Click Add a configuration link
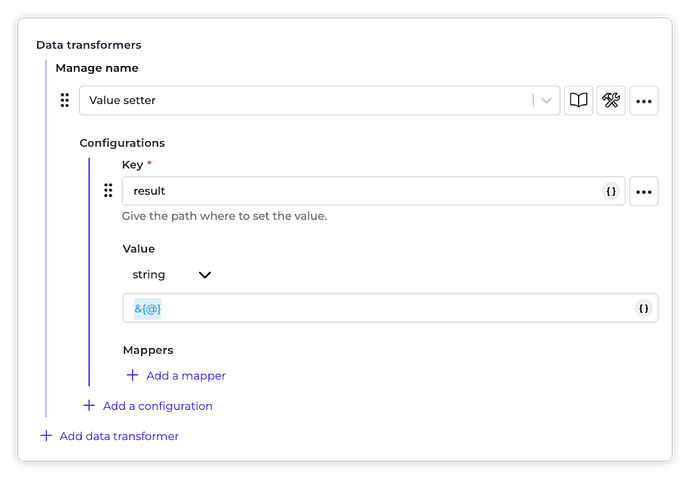 [158, 406]
